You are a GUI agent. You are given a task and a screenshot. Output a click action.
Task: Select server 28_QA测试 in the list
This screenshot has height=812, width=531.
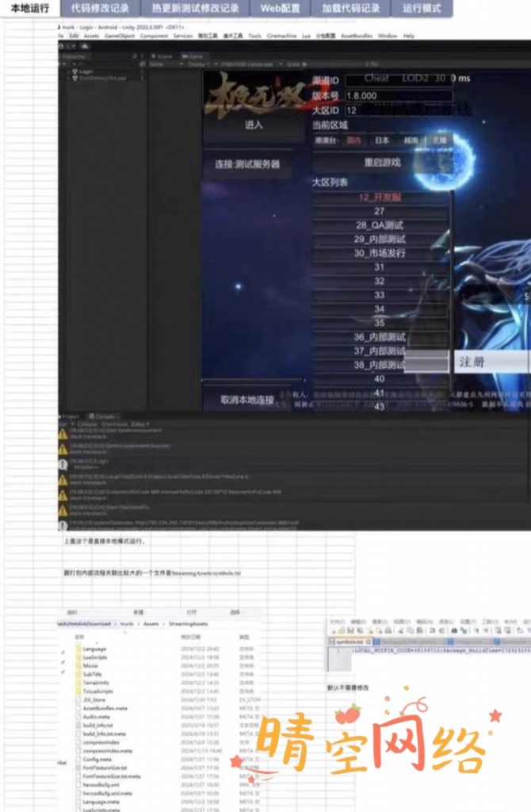coord(380,225)
